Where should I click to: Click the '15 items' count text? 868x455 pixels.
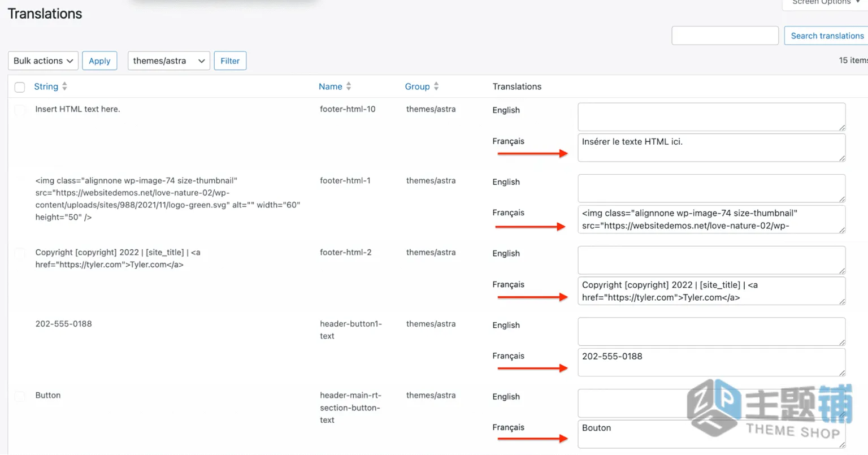click(853, 60)
